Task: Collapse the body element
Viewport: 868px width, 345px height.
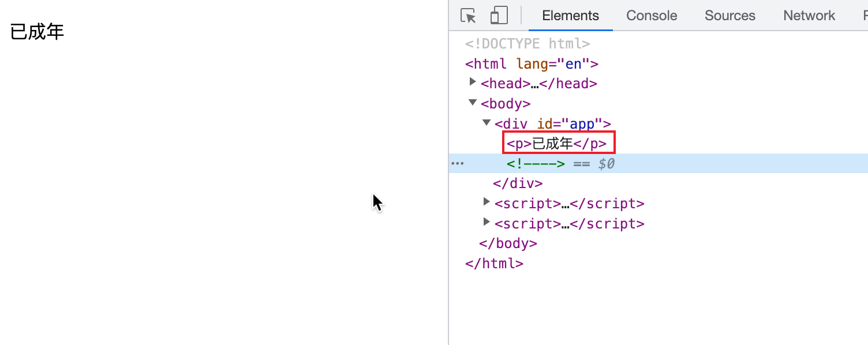Action: [473, 103]
